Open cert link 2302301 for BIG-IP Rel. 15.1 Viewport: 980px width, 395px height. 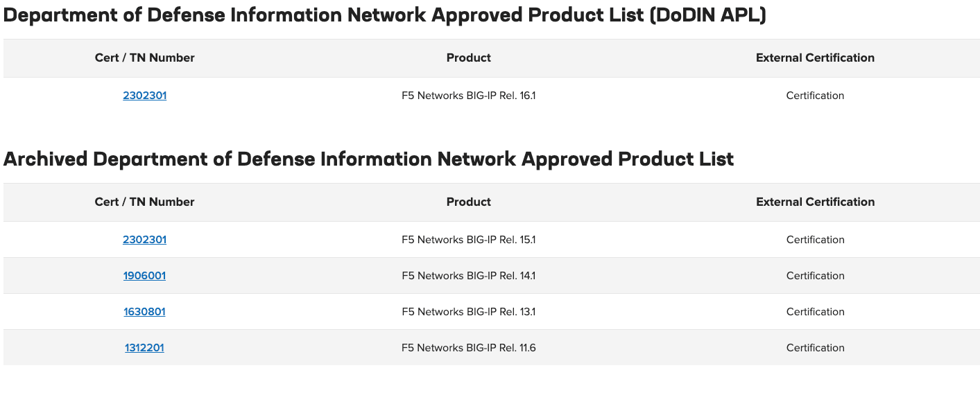click(144, 240)
